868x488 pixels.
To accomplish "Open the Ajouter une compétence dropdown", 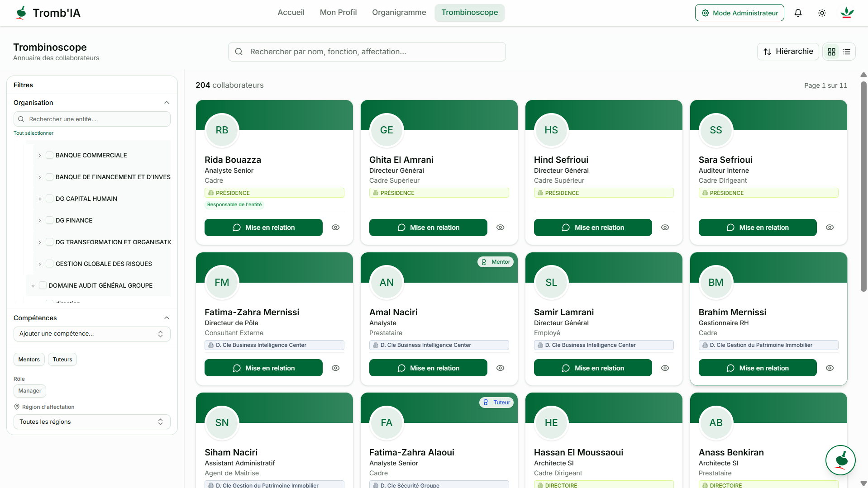I will tap(92, 334).
